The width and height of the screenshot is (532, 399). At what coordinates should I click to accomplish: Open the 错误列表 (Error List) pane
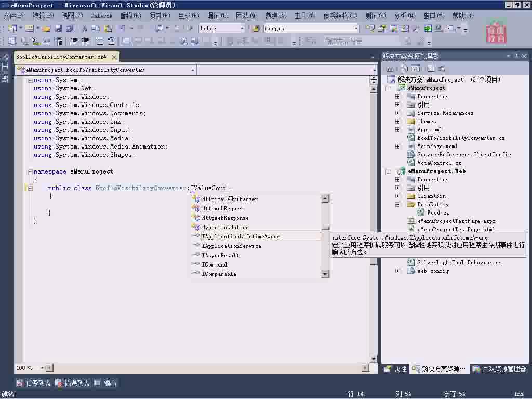pyautogui.click(x=72, y=383)
